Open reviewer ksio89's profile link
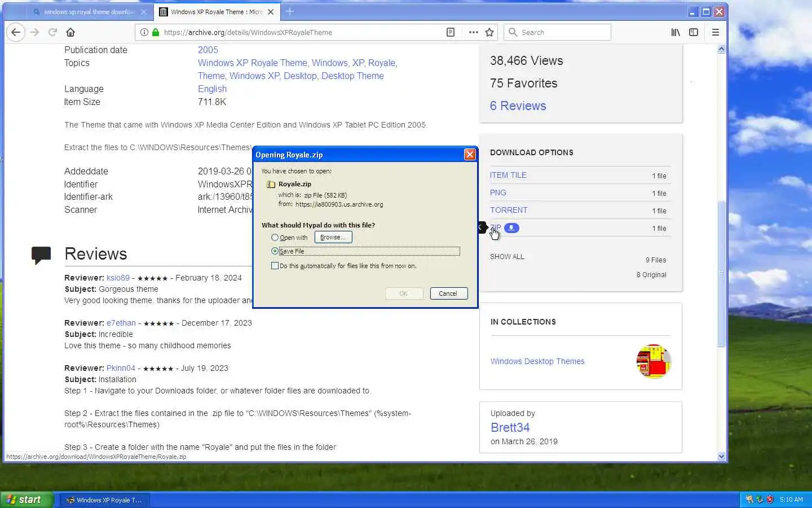Viewport: 812px width, 508px height. (118, 278)
